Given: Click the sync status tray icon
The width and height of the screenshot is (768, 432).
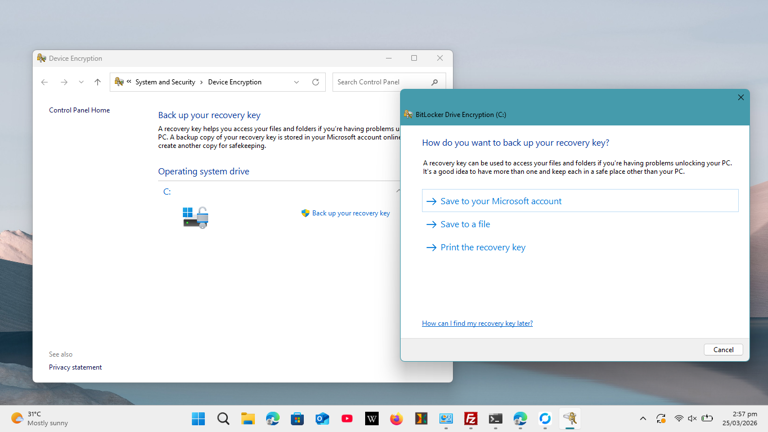Looking at the screenshot, I should [x=661, y=419].
